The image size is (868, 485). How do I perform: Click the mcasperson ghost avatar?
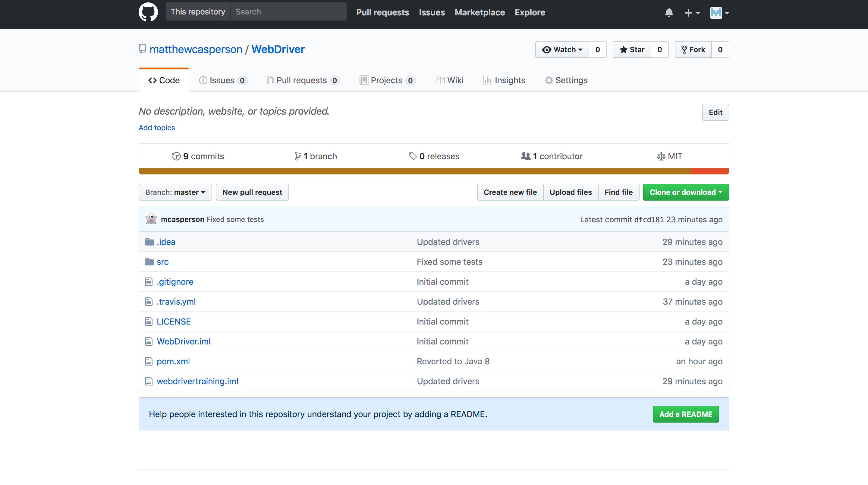pyautogui.click(x=151, y=219)
